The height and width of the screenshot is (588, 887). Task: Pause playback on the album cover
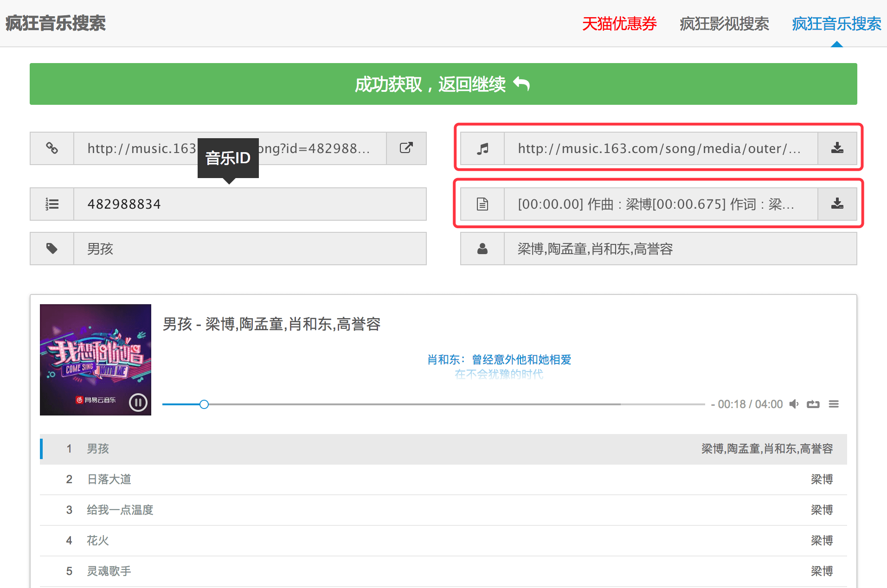pyautogui.click(x=138, y=403)
